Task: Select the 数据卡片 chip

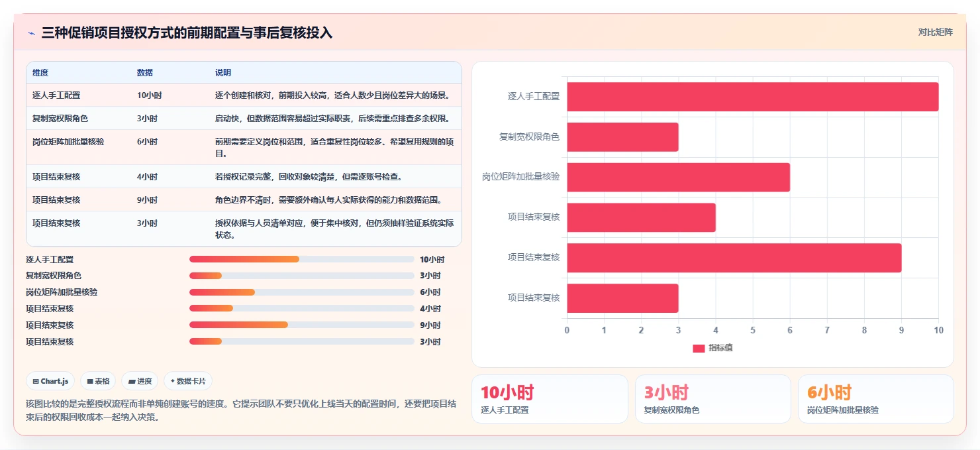Action: pyautogui.click(x=188, y=381)
